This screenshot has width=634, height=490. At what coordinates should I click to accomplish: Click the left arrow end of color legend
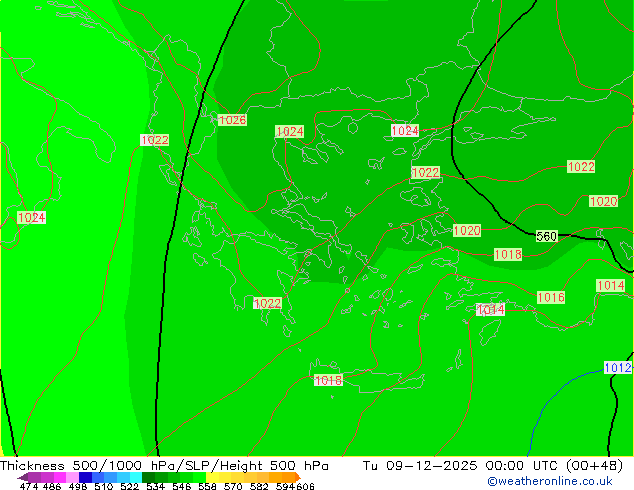[x=23, y=477]
